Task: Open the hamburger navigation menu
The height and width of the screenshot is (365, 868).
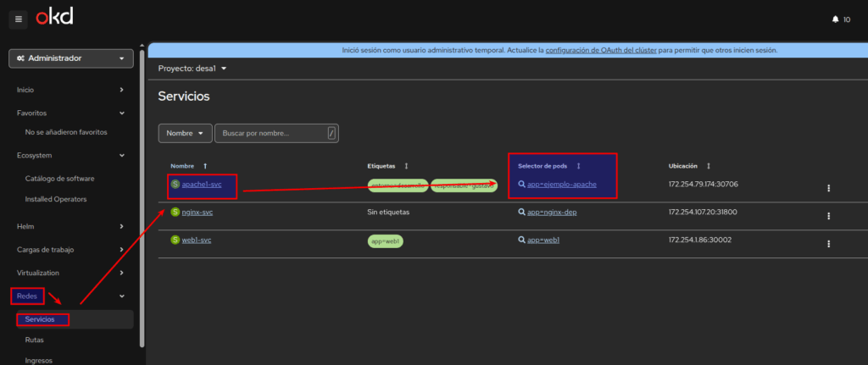Action: [x=19, y=19]
